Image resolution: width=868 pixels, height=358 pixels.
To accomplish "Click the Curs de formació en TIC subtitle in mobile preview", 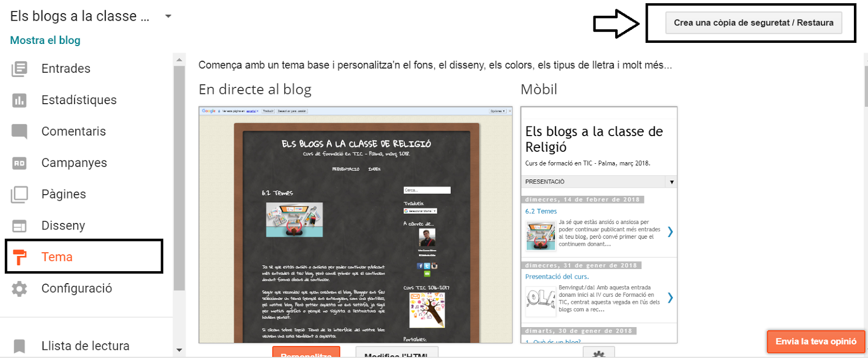I will click(588, 163).
